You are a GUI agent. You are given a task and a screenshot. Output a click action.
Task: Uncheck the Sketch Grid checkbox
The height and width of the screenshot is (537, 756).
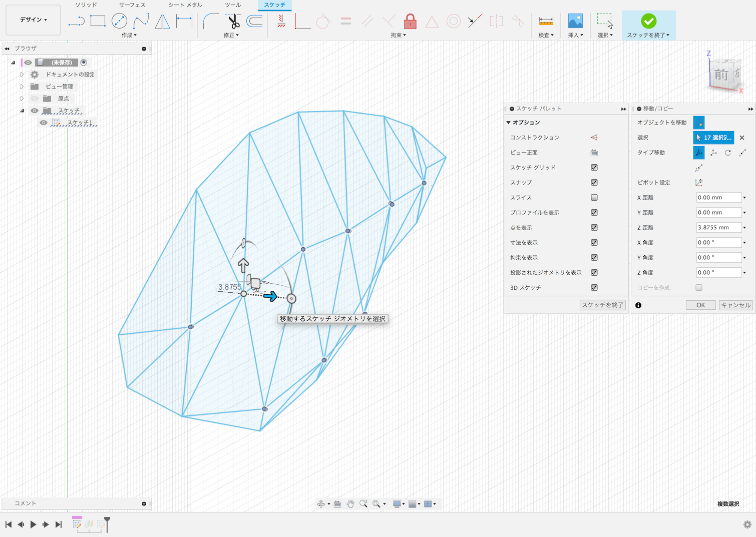594,168
